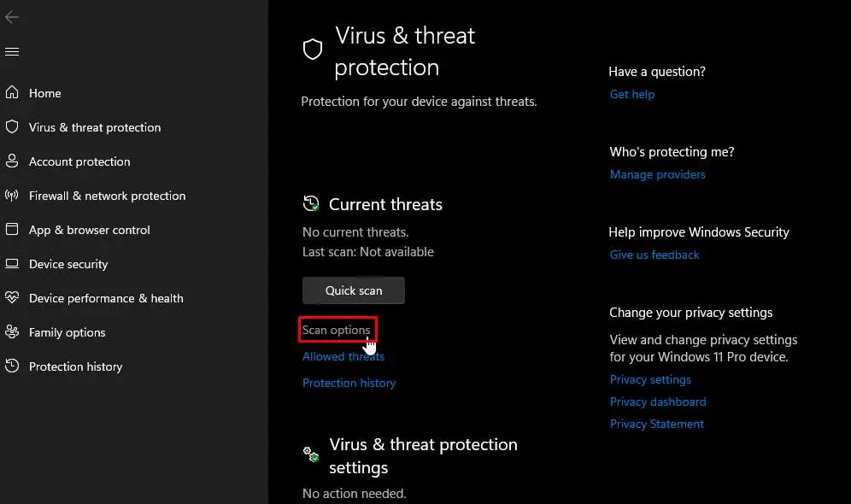Click the App & browser control window icon
This screenshot has height=504, width=851.
point(12,229)
